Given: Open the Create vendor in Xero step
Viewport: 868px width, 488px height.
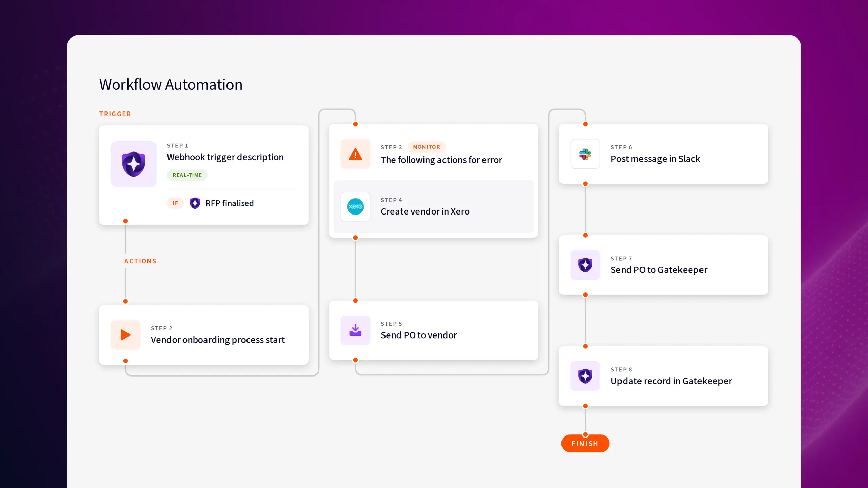Looking at the screenshot, I should pos(434,207).
